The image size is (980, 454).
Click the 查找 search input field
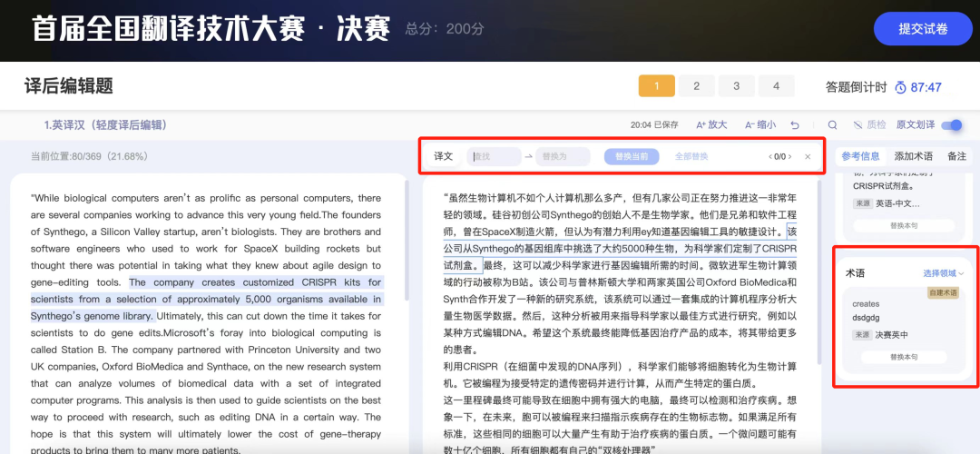click(495, 156)
